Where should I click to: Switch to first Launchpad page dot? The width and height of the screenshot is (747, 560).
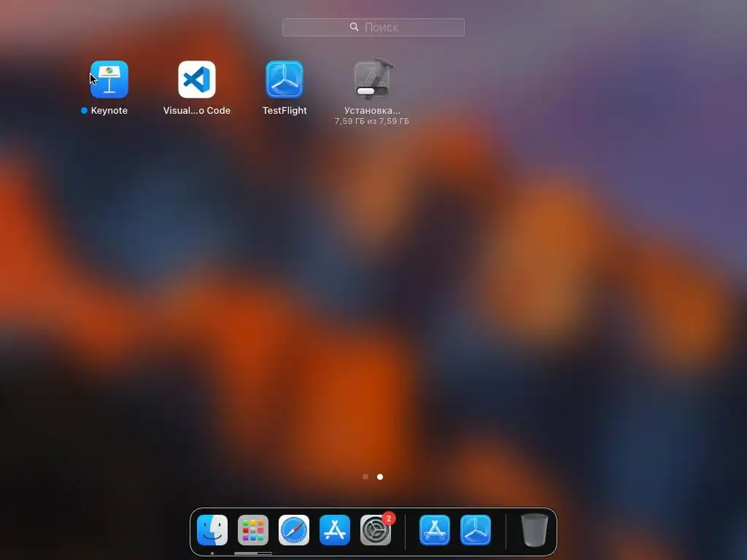[365, 477]
